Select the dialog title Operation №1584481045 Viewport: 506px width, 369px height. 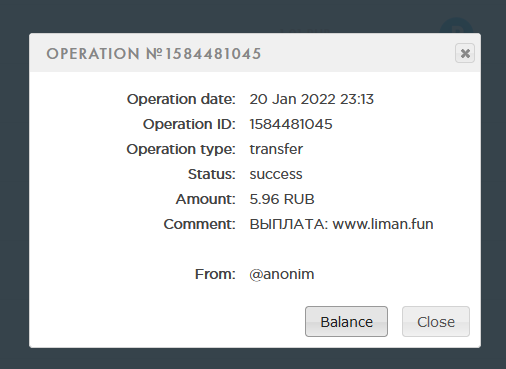[154, 54]
